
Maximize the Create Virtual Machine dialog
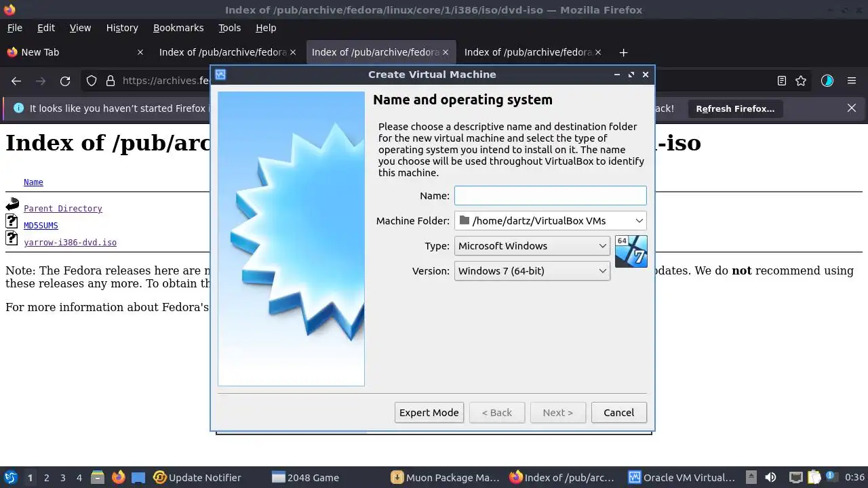(631, 75)
